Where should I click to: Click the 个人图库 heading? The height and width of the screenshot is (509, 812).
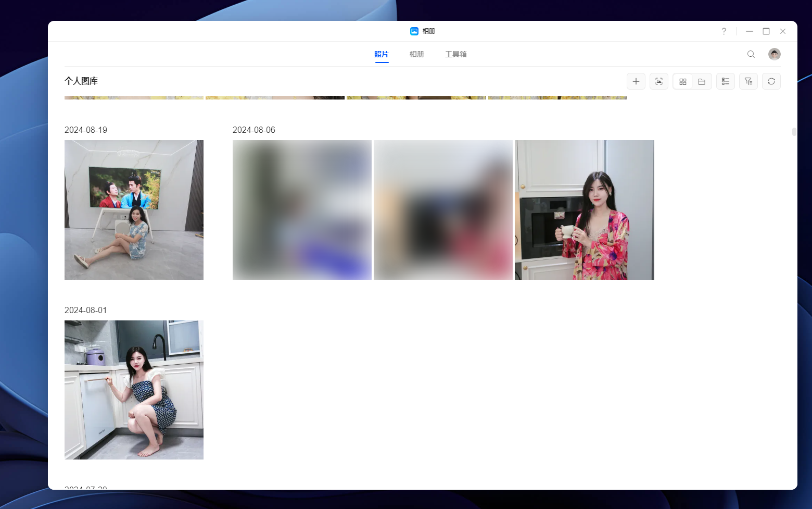tap(81, 81)
